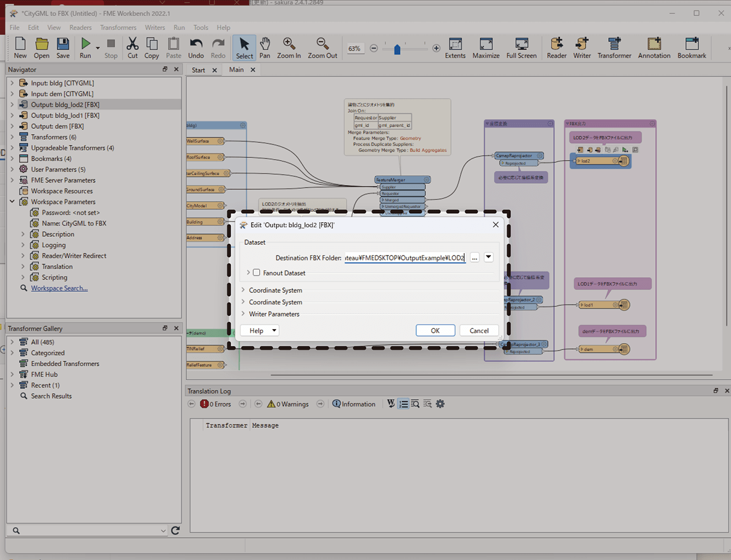Toggle the 0 Errors log filter
This screenshot has height=560, width=731.
216,404
